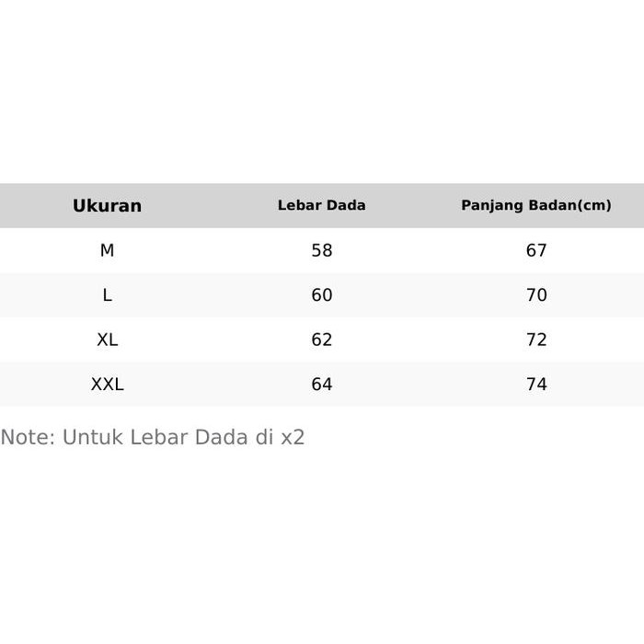644x644 pixels.
Task: Choose the XXL size cell
Action: 107,385
